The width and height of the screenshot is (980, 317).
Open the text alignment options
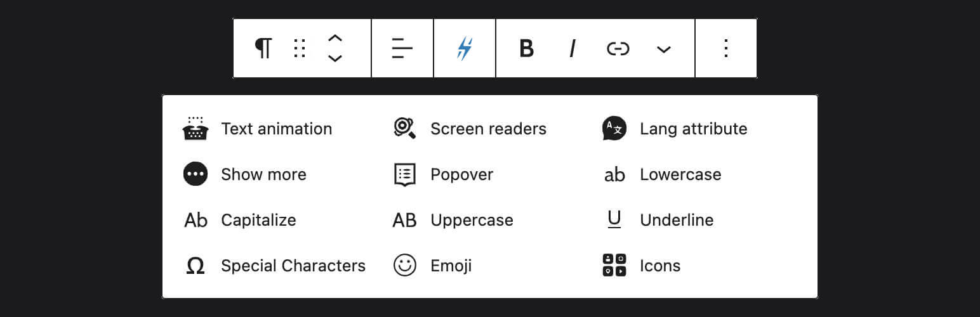click(402, 48)
